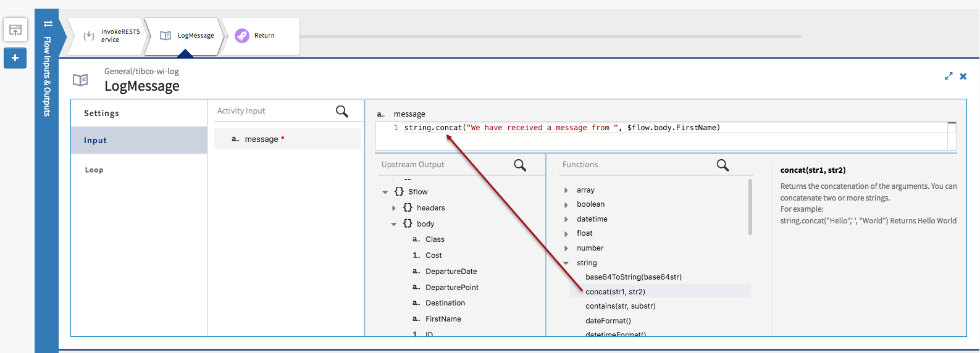Pick the contains(str, substr) function
The height and width of the screenshot is (353, 980).
(620, 306)
